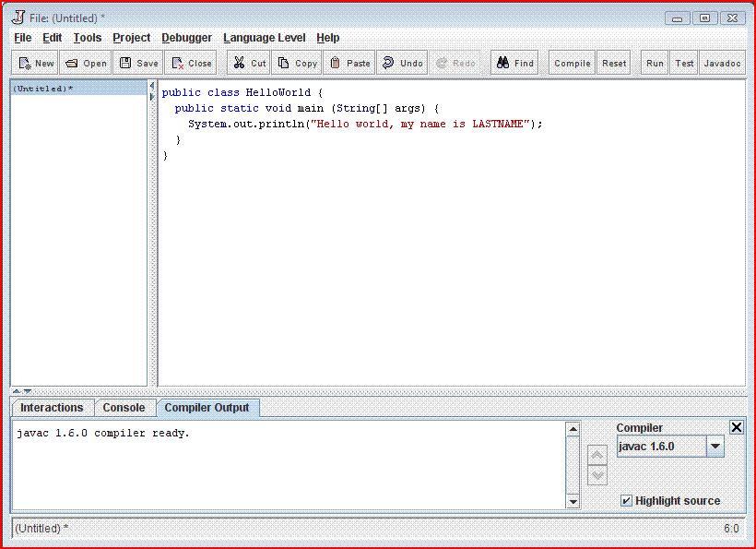Select the Compiler Output tab
756x549 pixels.
(x=207, y=408)
